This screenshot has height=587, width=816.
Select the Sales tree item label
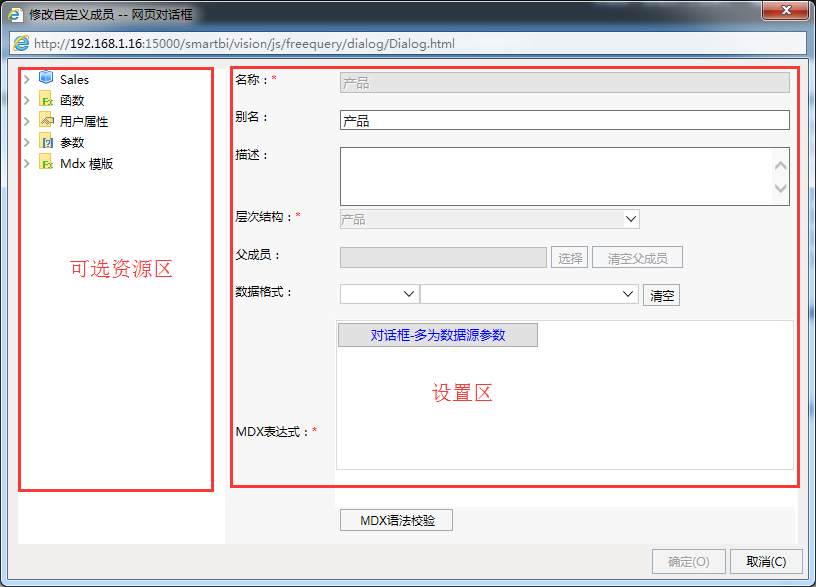click(x=74, y=80)
